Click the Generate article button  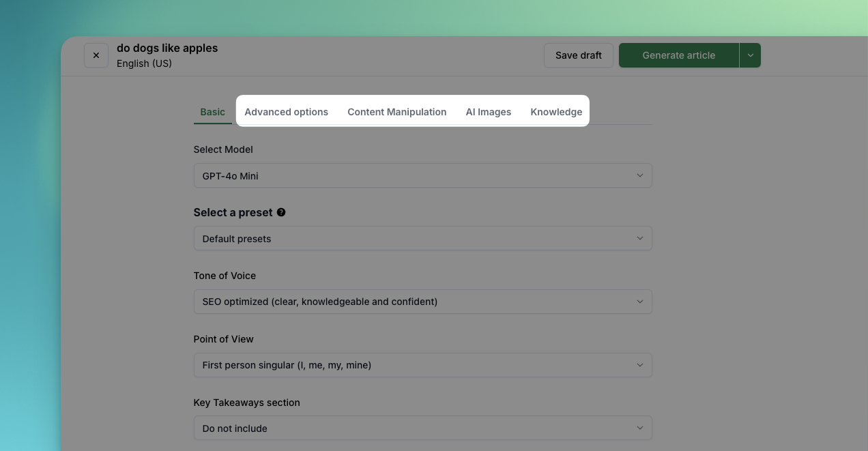(678, 55)
